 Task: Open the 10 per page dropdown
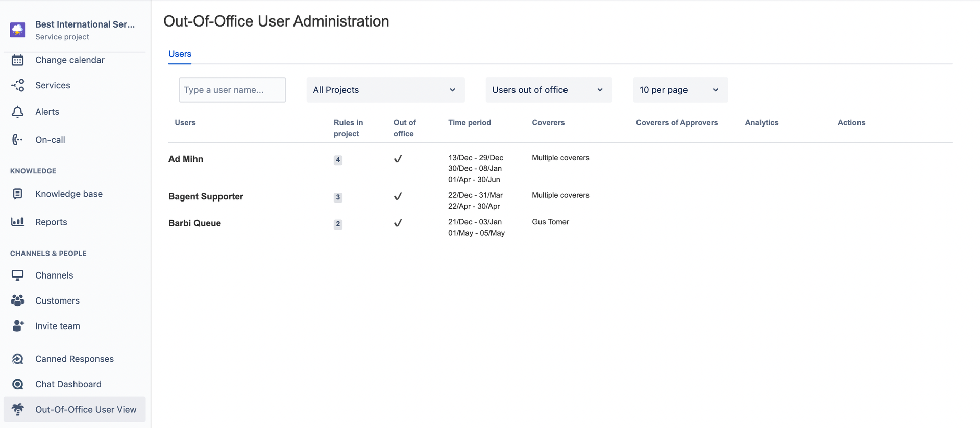(x=680, y=90)
